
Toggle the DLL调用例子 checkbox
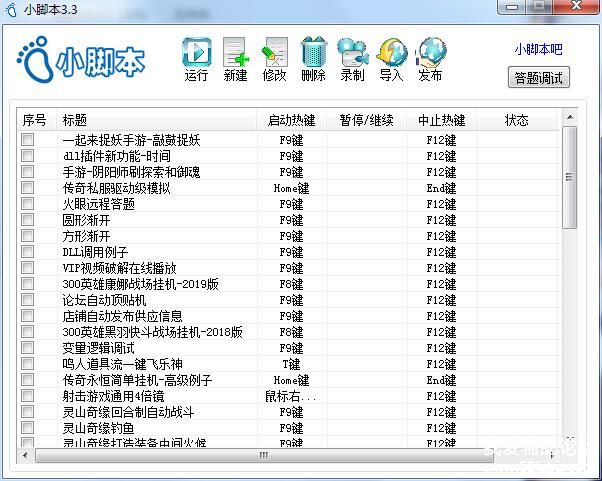[28, 251]
